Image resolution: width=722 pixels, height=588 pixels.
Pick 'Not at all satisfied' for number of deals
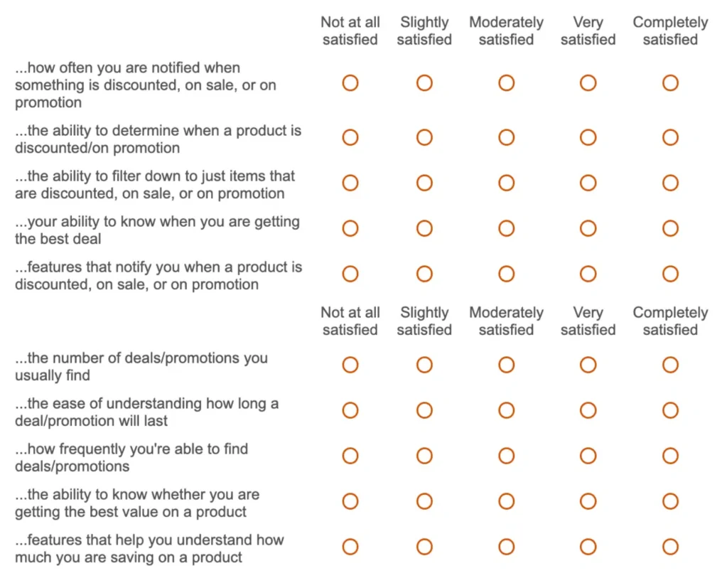pyautogui.click(x=350, y=365)
